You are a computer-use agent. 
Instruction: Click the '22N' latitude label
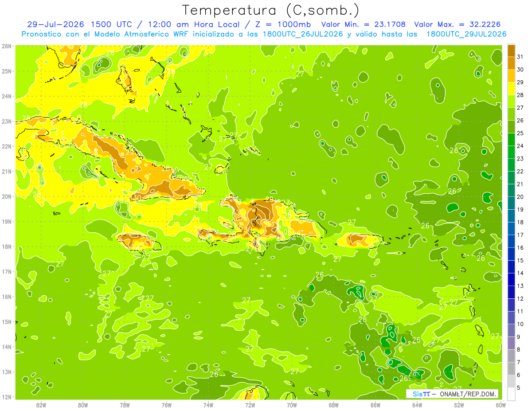coord(6,146)
